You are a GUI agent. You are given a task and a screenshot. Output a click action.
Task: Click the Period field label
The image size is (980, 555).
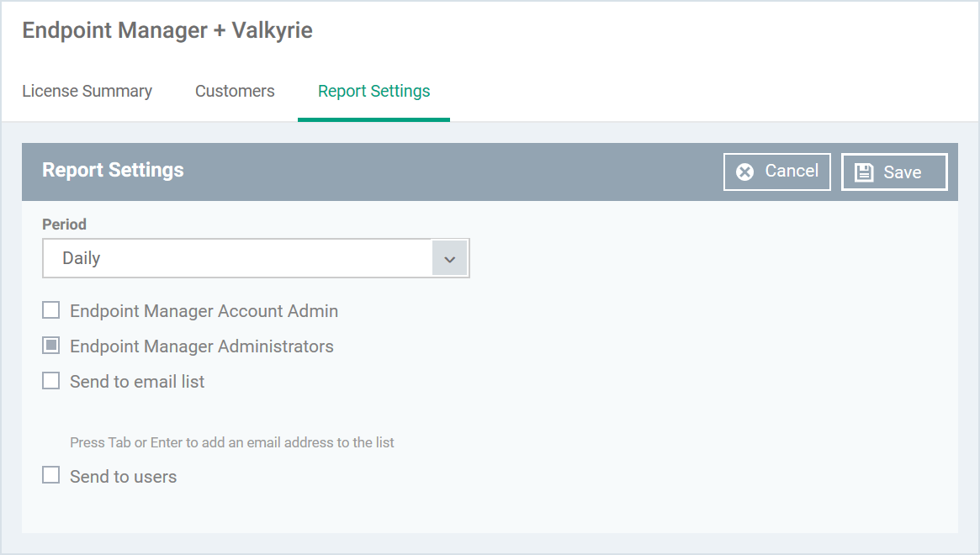[64, 225]
